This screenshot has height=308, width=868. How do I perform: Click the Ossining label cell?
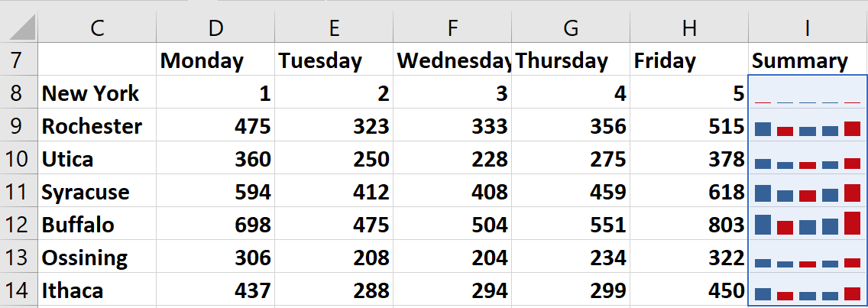click(x=96, y=258)
